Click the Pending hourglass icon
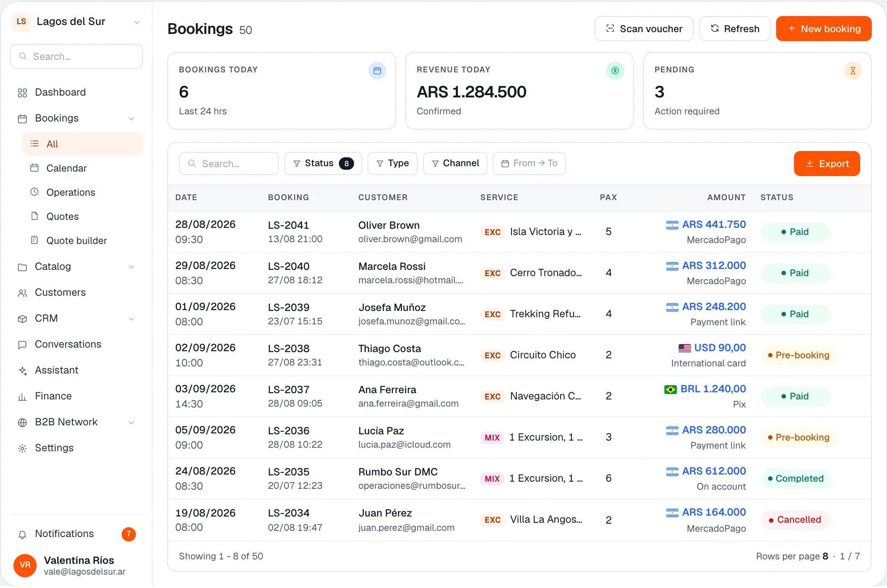The image size is (887, 588). [853, 71]
